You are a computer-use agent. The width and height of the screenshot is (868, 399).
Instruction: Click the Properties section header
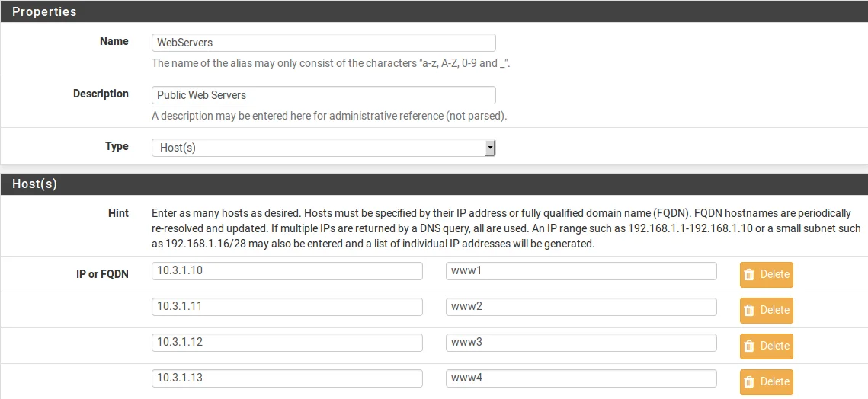pos(434,11)
